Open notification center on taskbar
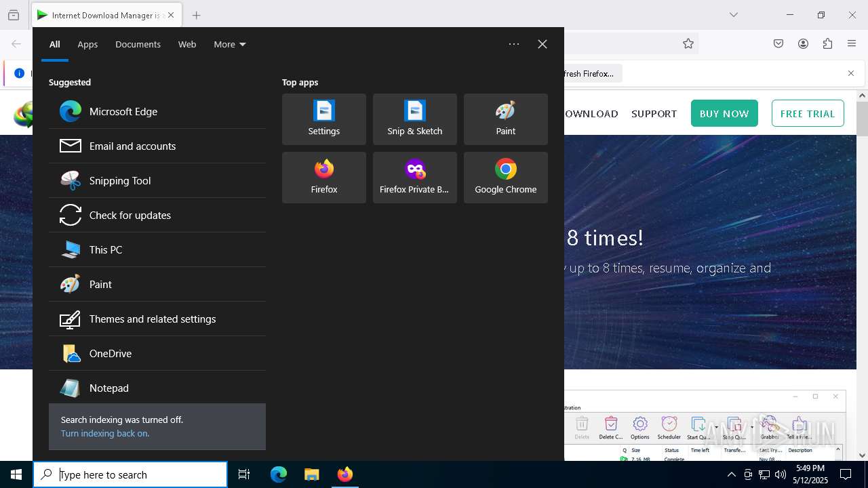 846,474
